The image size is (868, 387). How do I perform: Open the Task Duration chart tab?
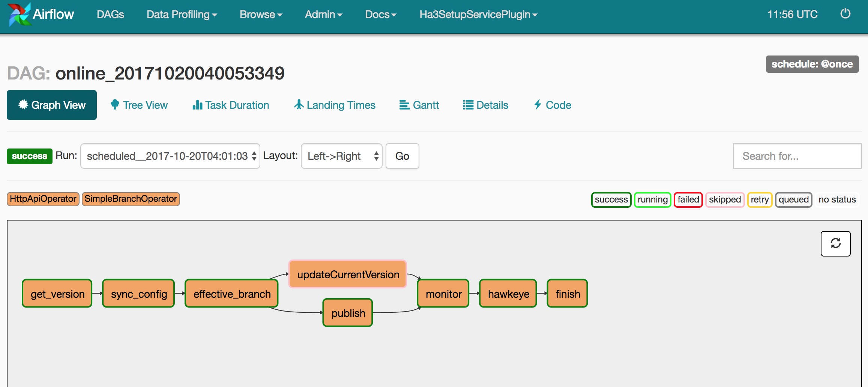pyautogui.click(x=231, y=105)
